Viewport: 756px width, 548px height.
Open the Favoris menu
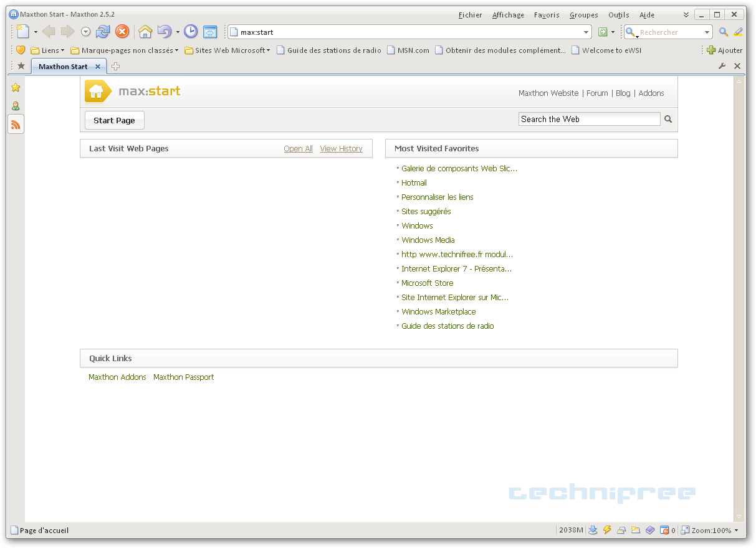[547, 15]
